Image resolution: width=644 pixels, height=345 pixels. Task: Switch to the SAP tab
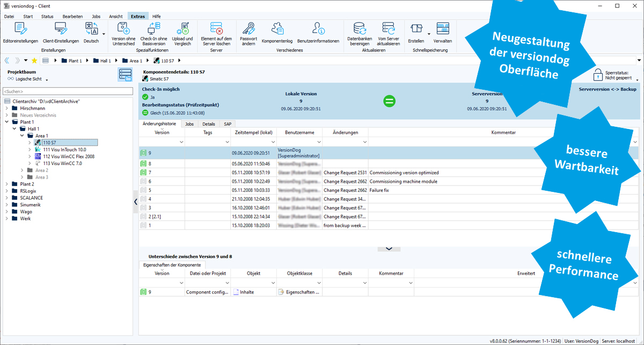pyautogui.click(x=228, y=124)
